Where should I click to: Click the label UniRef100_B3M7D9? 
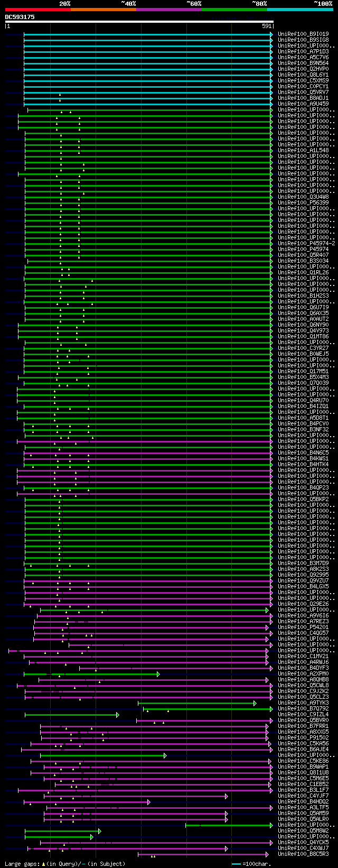coord(303,563)
